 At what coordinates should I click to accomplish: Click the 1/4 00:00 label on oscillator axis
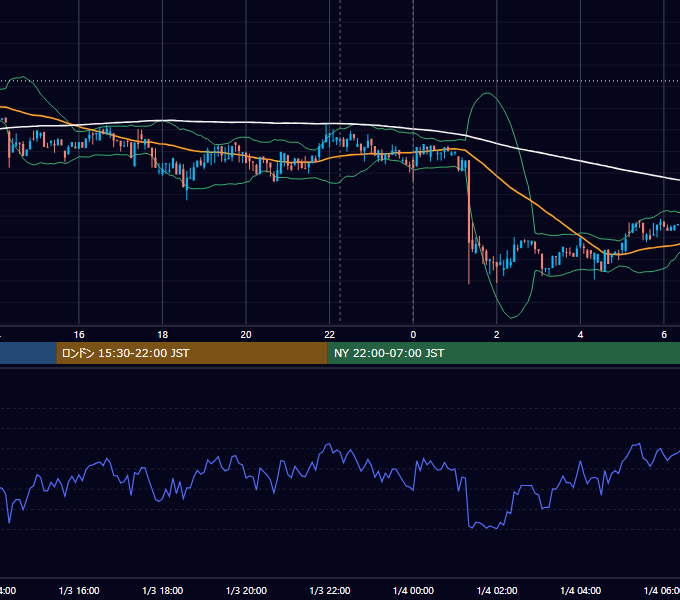point(413,590)
